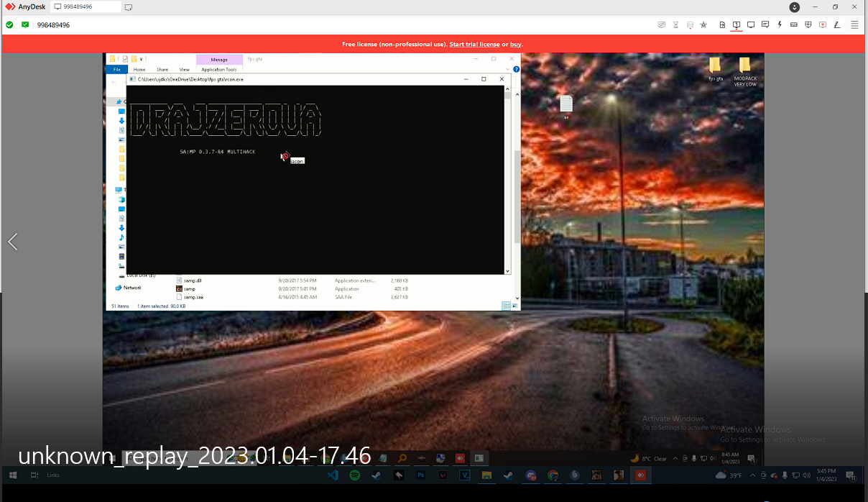Open the Manage tab in Explorer
This screenshot has width=868, height=502.
(x=219, y=60)
